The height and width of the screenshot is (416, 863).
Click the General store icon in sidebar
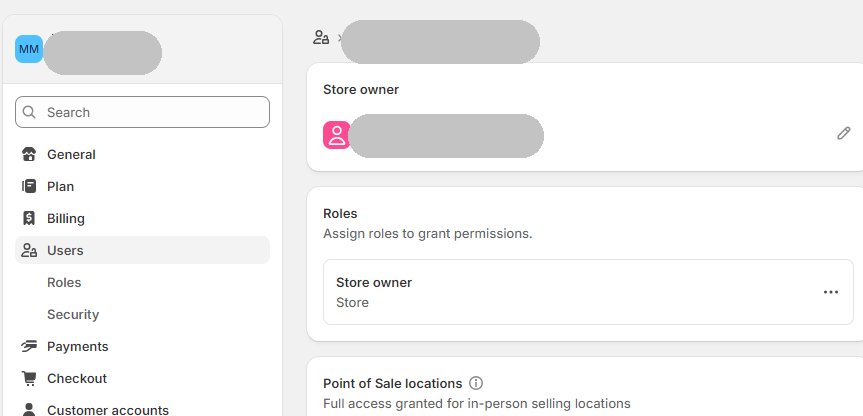coord(29,155)
